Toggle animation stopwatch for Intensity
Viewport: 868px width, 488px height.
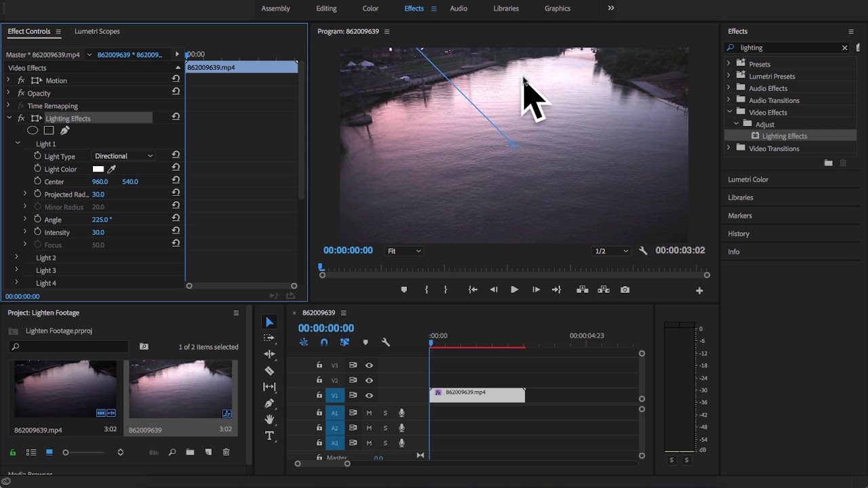click(38, 232)
